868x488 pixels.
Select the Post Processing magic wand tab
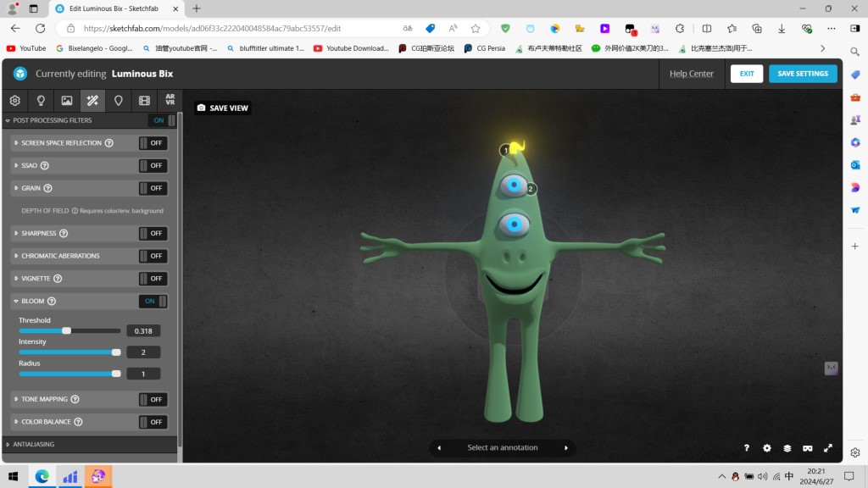pyautogui.click(x=92, y=101)
